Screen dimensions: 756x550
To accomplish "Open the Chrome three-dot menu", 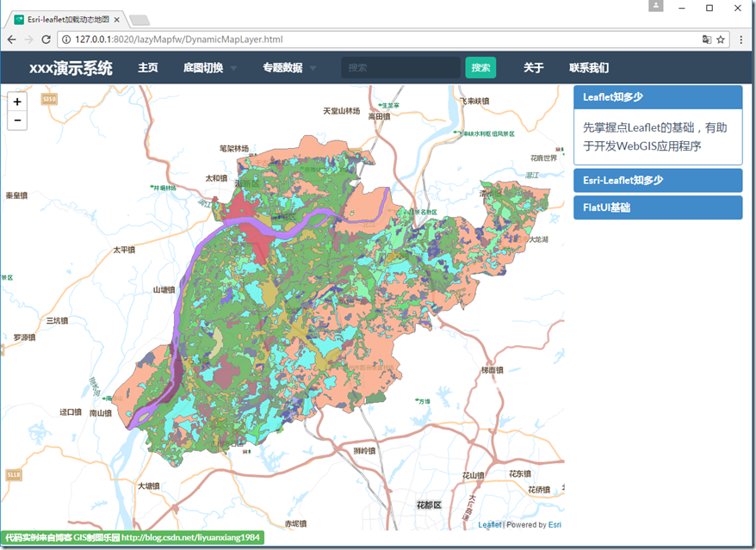I will click(741, 40).
